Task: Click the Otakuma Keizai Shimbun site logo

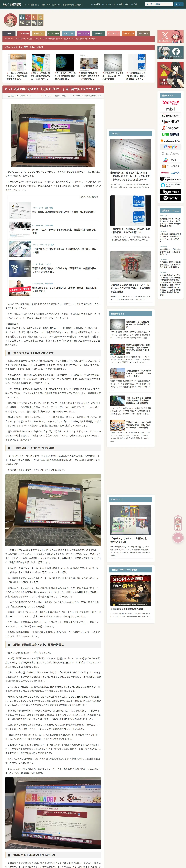Action: click(24, 20)
